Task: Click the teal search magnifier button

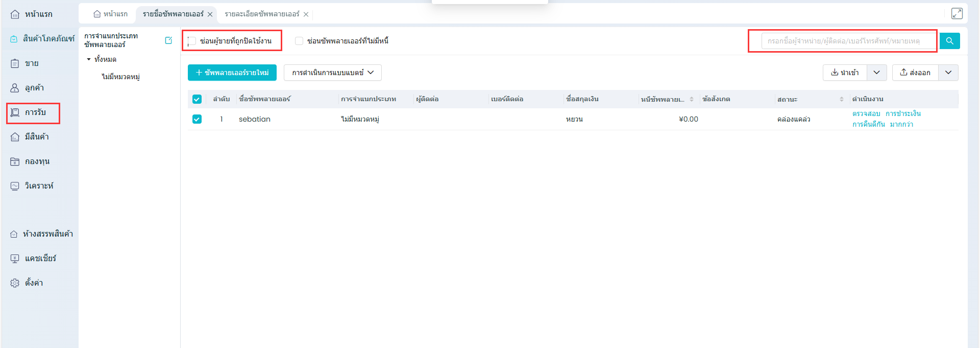Action: click(x=949, y=41)
